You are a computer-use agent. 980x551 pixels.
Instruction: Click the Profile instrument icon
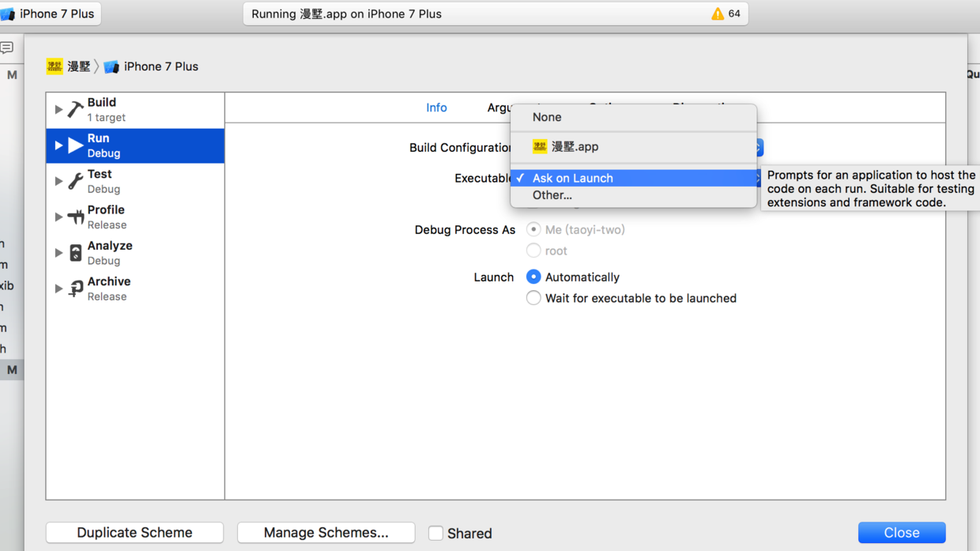(75, 217)
